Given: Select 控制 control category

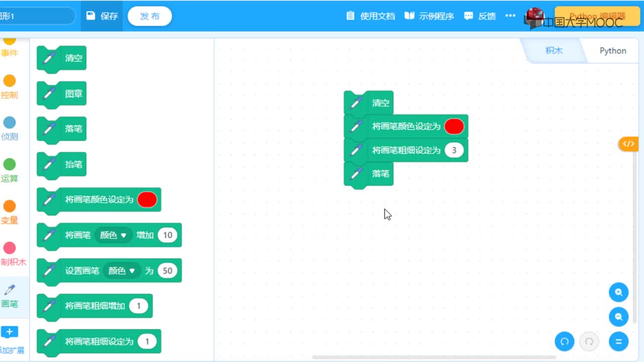Looking at the screenshot, I should (10, 87).
